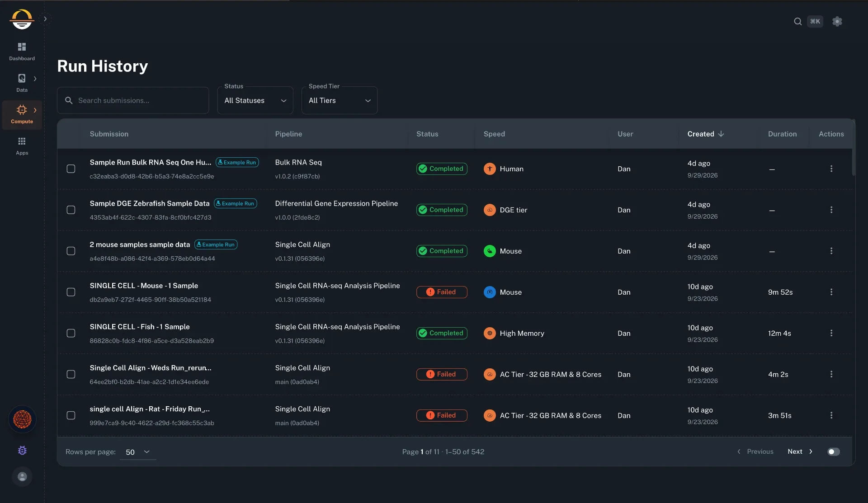
Task: Open the Compute sidebar section
Action: pos(22,115)
